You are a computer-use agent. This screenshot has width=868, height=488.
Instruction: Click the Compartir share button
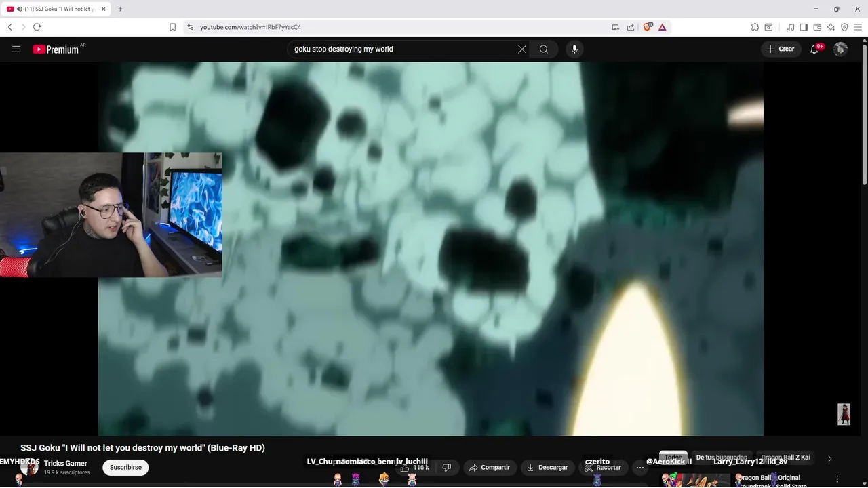pyautogui.click(x=490, y=468)
